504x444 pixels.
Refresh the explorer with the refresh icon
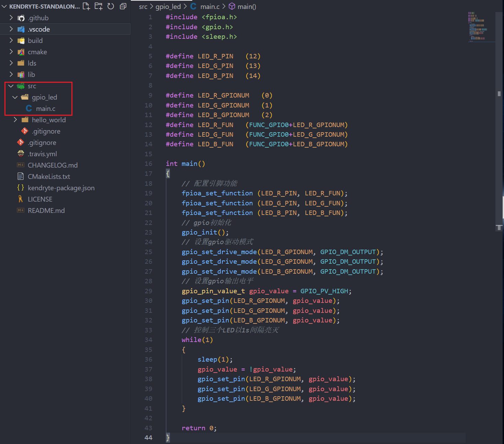pyautogui.click(x=111, y=6)
